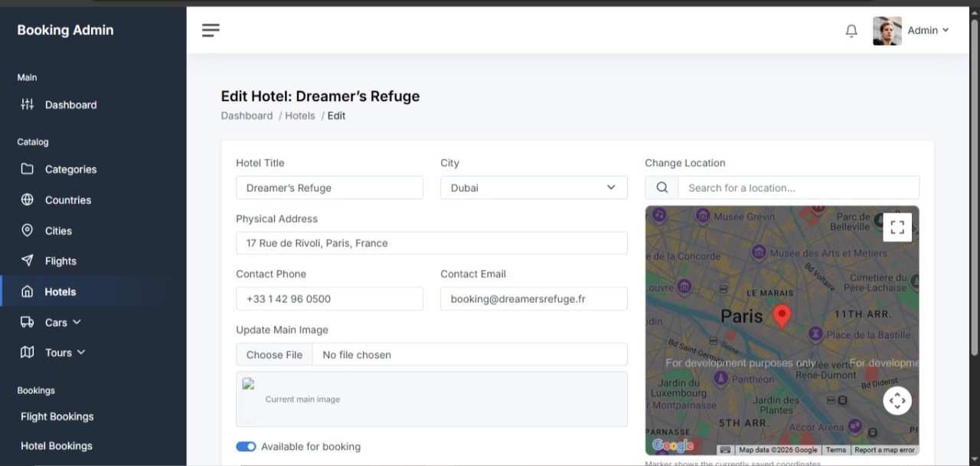Toggle off Available for booking

tap(246, 446)
